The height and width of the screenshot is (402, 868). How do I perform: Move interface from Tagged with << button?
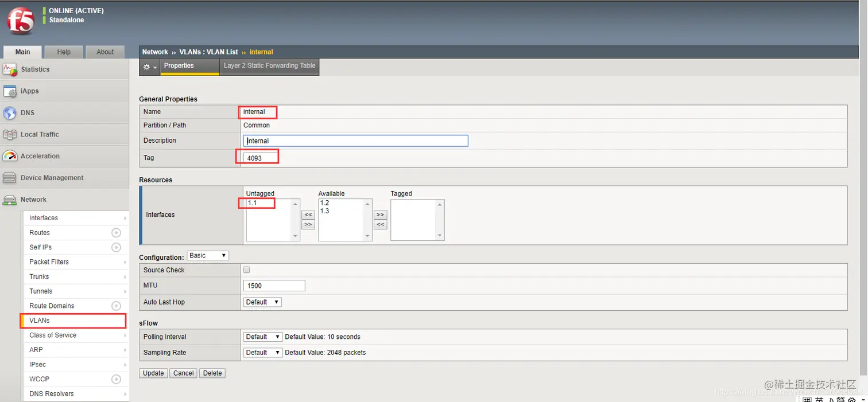tap(380, 224)
